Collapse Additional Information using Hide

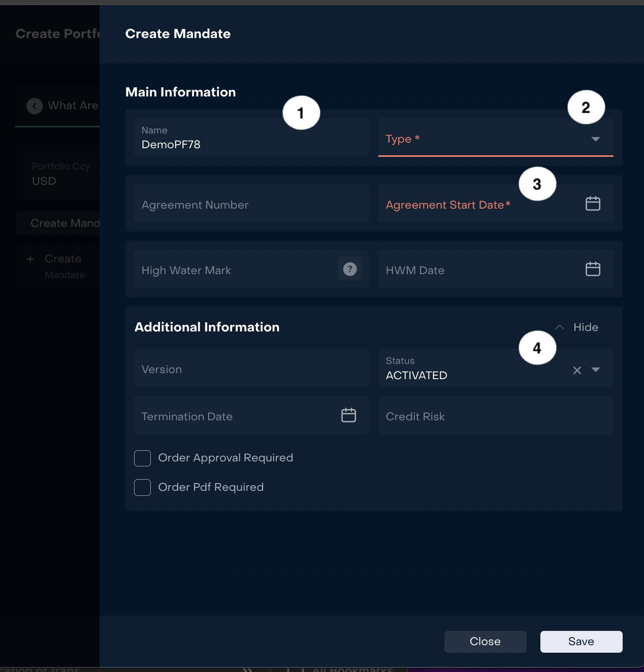[x=586, y=327]
